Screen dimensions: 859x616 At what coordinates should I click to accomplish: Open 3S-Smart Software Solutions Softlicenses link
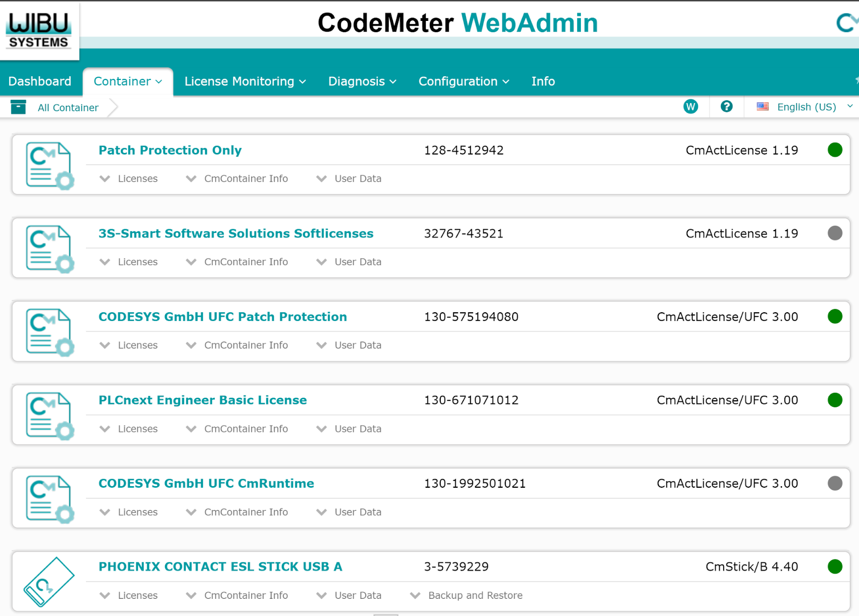pos(236,233)
